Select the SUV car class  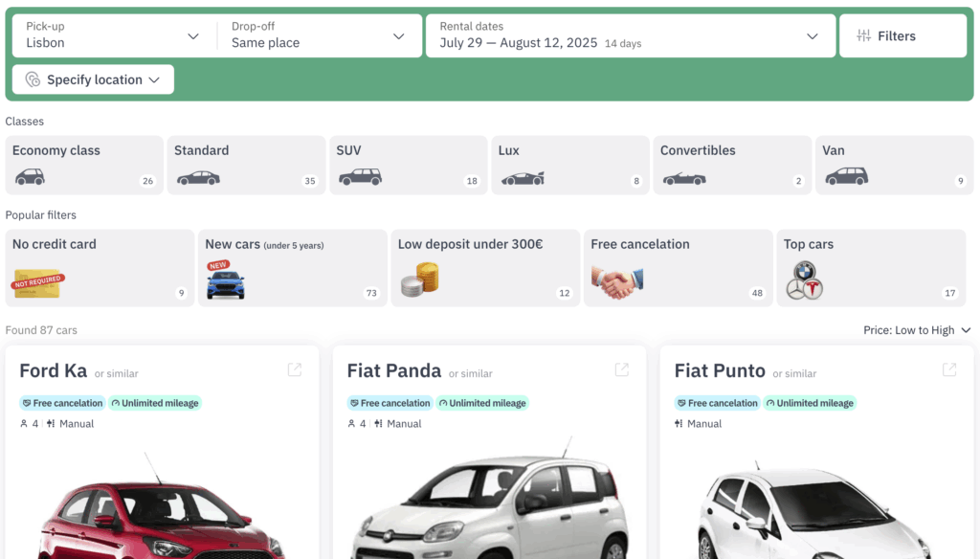[x=408, y=165]
